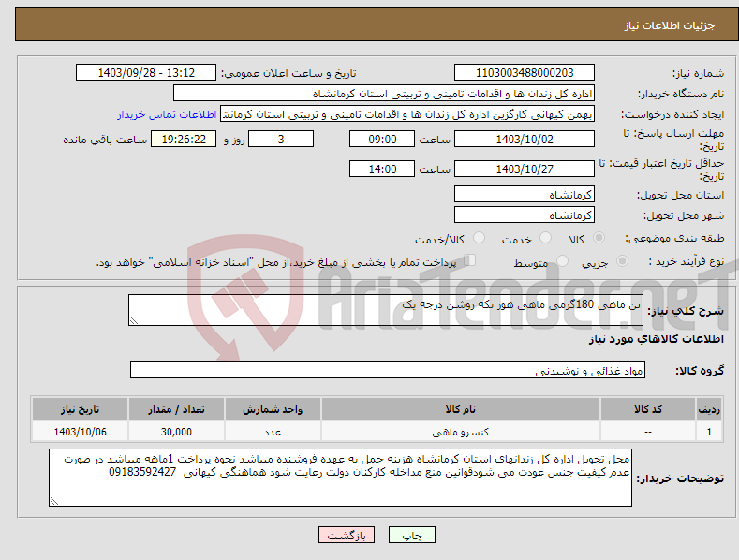The width and height of the screenshot is (739, 560).
Task: Click the need number field 1103003488000203
Action: point(525,73)
